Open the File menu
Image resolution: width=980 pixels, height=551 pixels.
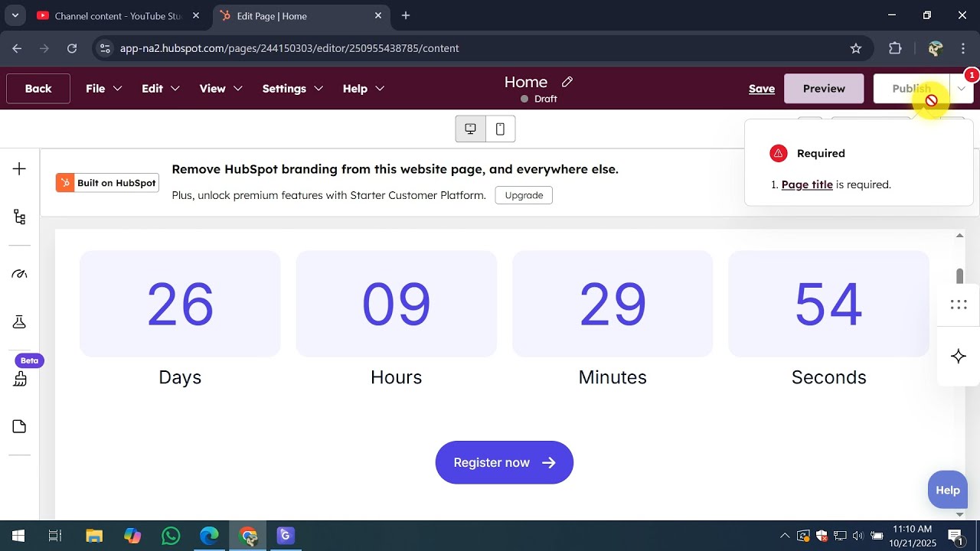click(x=103, y=89)
